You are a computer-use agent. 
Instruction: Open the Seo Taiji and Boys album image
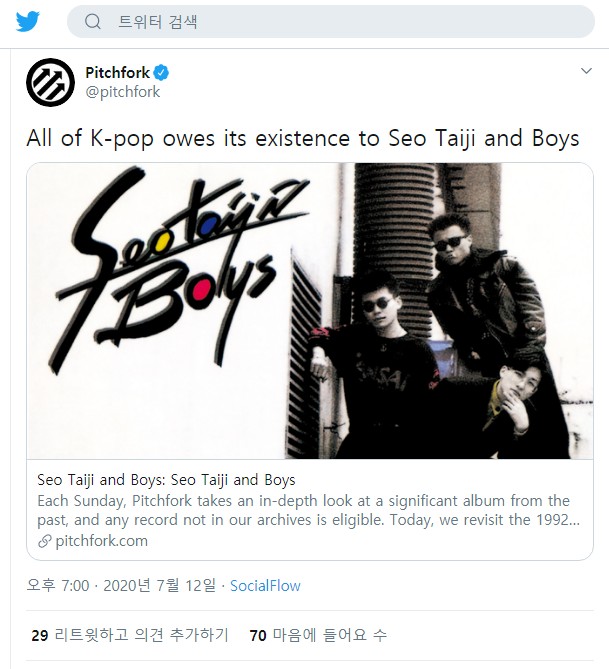pos(310,311)
